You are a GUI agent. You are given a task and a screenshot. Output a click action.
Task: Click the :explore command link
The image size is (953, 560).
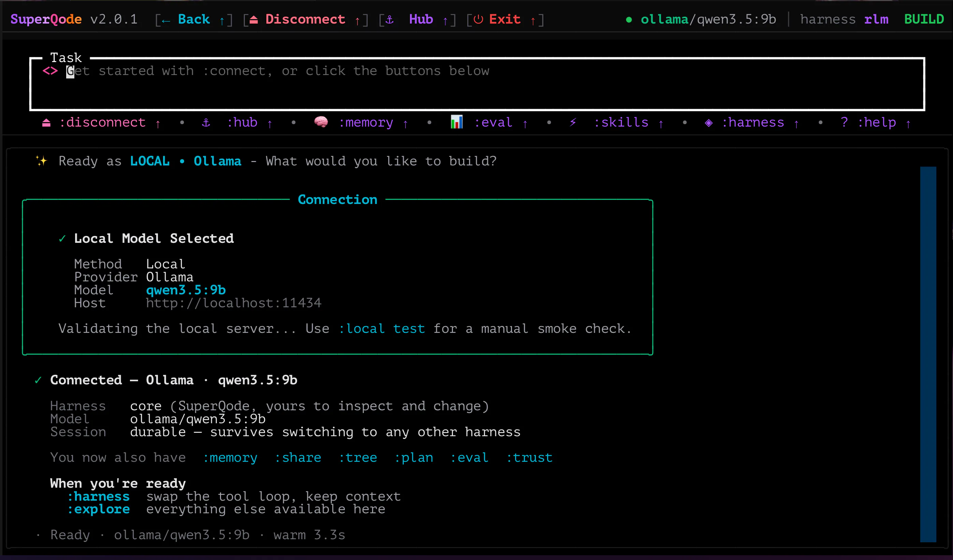pos(98,509)
